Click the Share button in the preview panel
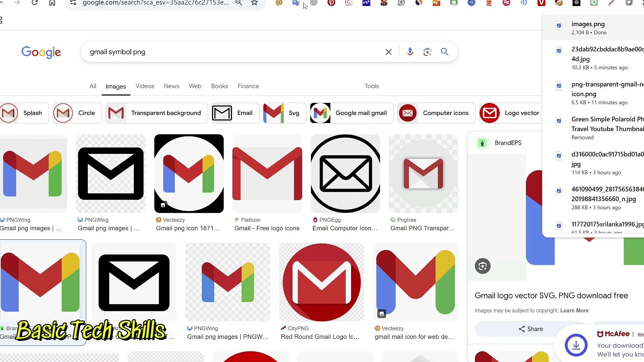This screenshot has width=644, height=362. (530, 329)
